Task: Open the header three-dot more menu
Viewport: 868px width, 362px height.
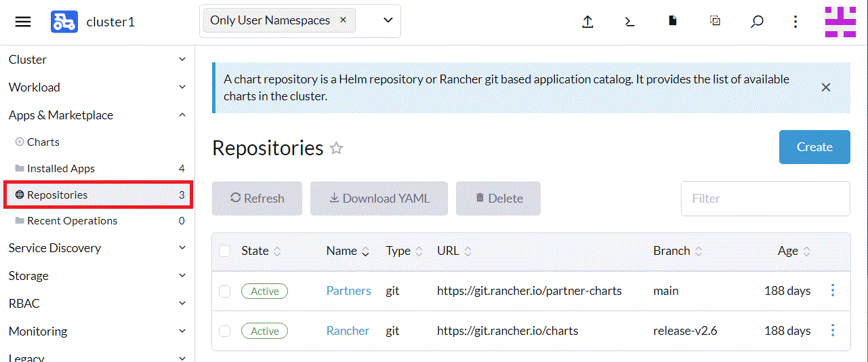Action: (795, 22)
